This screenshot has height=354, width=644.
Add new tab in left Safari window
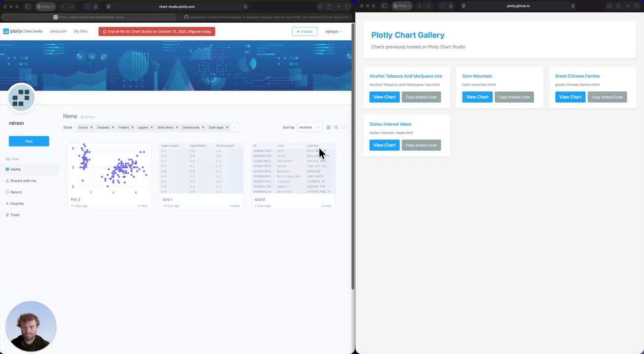click(x=338, y=6)
